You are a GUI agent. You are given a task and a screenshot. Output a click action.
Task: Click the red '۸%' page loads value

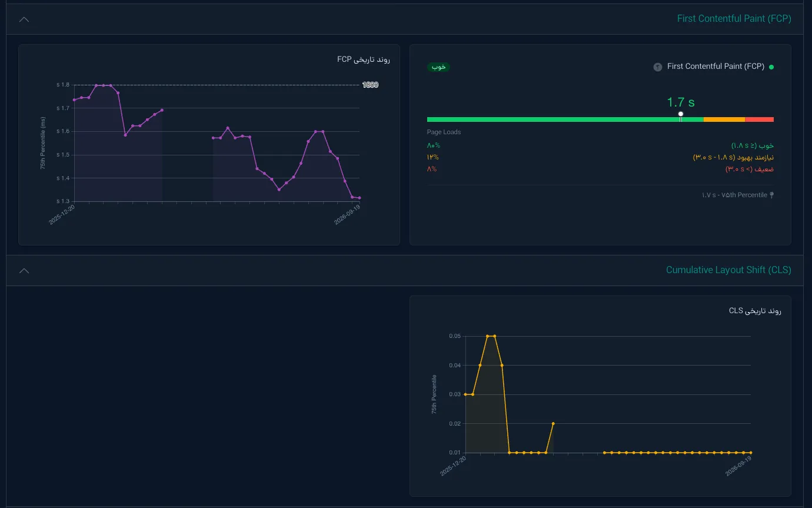(432, 169)
